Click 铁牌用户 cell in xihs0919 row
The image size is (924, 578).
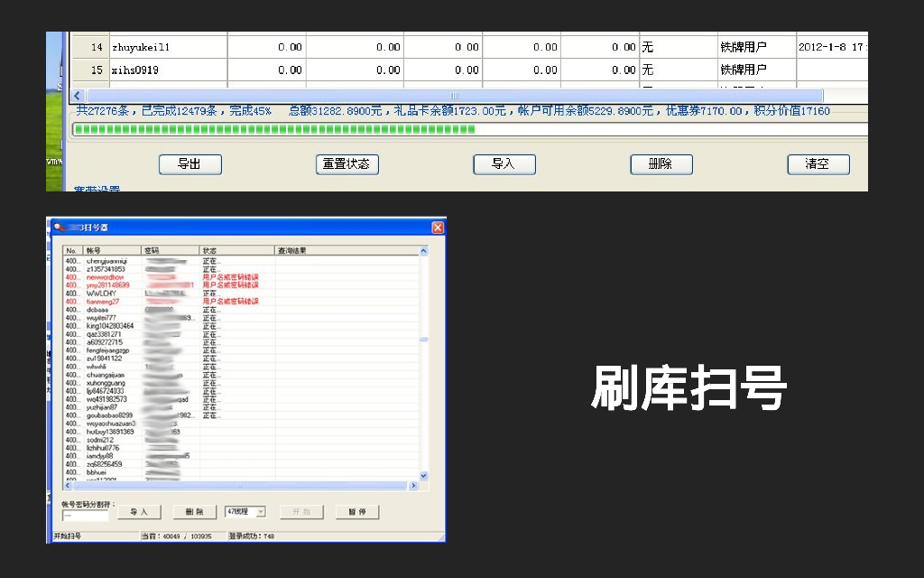757,70
